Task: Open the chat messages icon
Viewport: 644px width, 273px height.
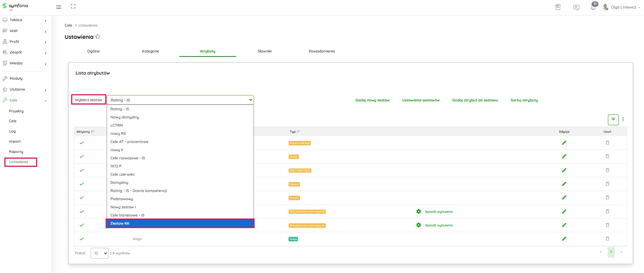Action: (x=576, y=7)
